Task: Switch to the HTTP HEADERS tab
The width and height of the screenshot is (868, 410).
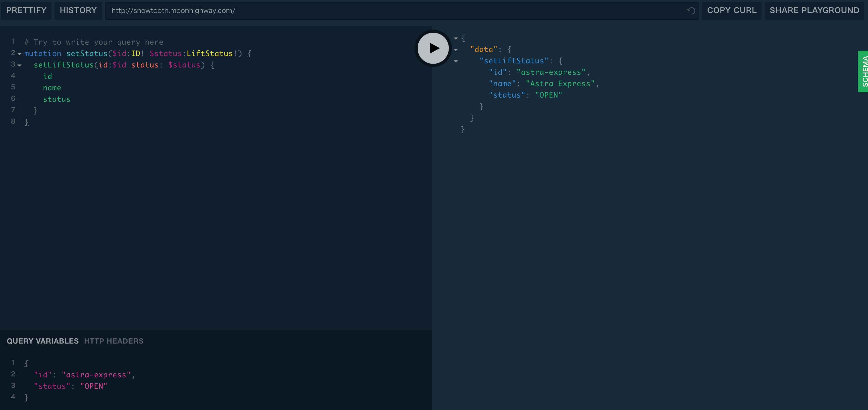Action: pyautogui.click(x=113, y=341)
